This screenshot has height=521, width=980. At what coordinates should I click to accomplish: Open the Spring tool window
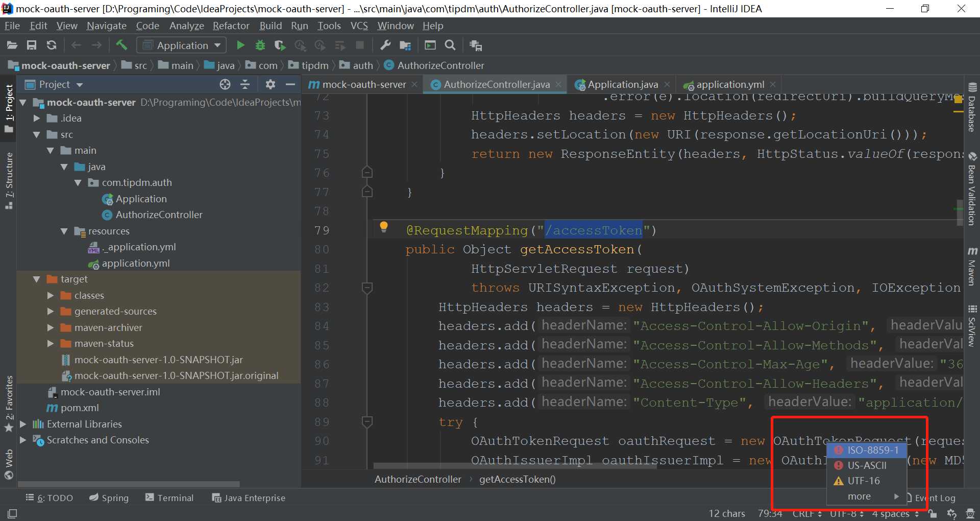pyautogui.click(x=109, y=498)
